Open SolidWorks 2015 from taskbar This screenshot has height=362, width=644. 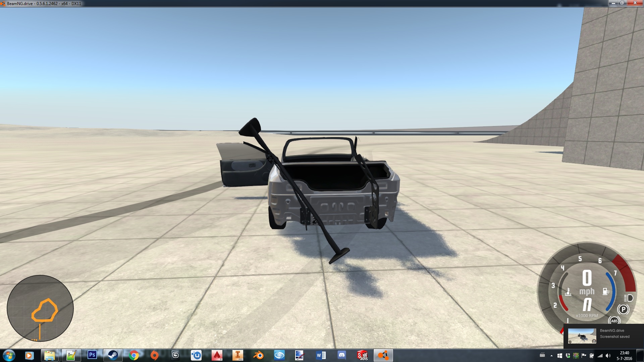363,355
